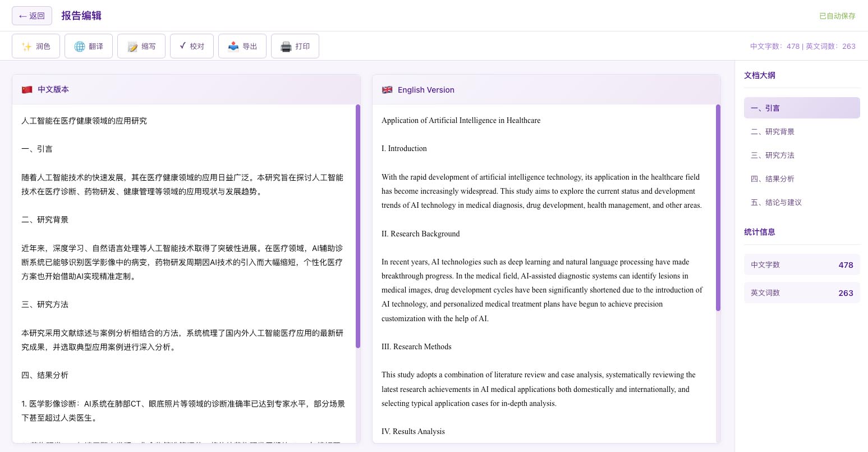
Task: Click heading I. Introduction
Action: tap(404, 148)
